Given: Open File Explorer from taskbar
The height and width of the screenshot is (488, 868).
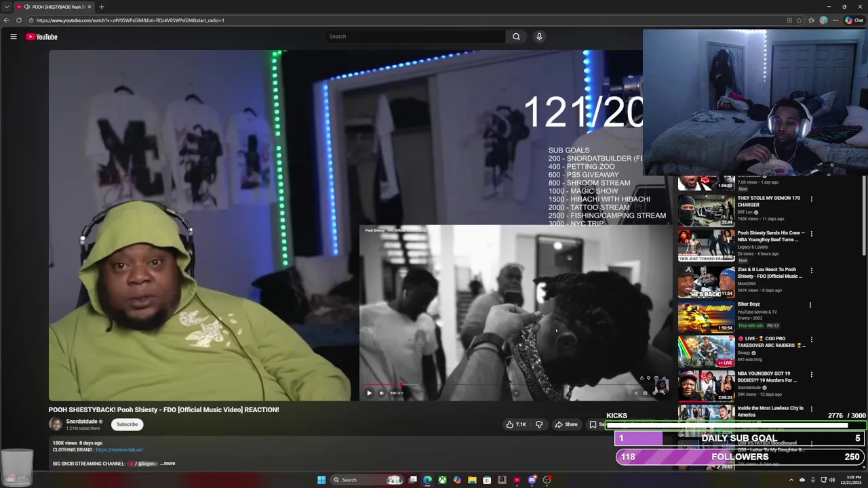Looking at the screenshot, I should coord(472,480).
